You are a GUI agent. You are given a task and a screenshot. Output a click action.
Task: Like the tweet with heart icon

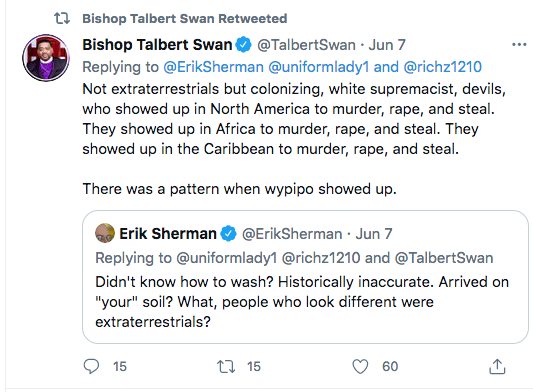[360, 367]
